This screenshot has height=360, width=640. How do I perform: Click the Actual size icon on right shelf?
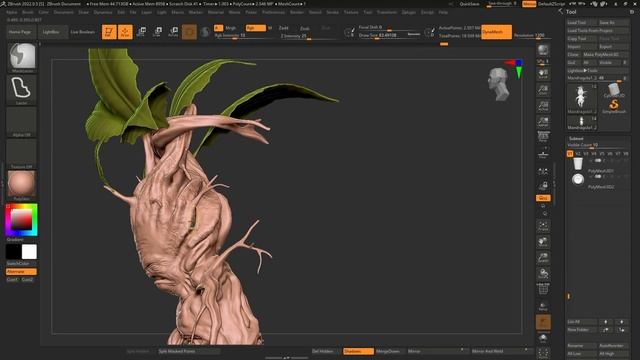543,106
